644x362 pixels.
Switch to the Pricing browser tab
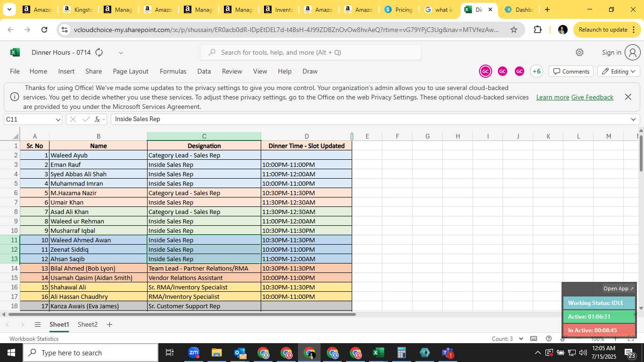click(398, 9)
